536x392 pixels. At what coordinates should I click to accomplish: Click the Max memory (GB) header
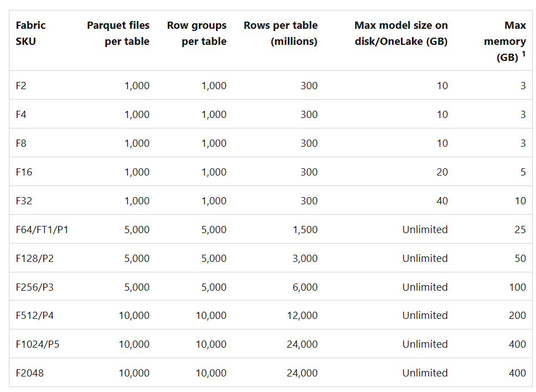504,42
